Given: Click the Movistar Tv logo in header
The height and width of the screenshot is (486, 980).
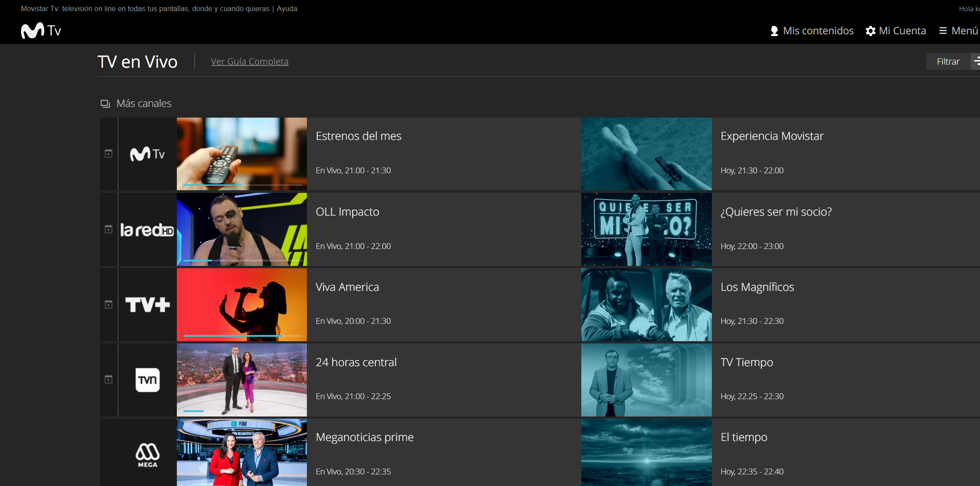Looking at the screenshot, I should 41,30.
